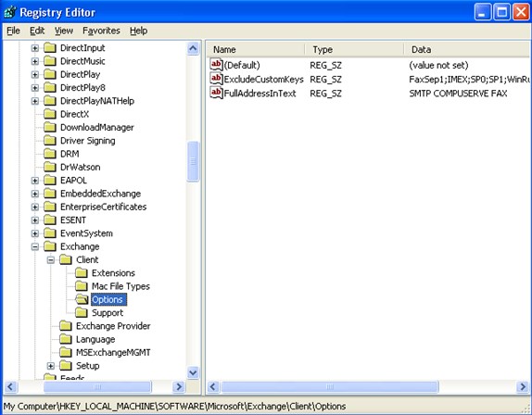Click values pane horizontal scrollbar thumb
The width and height of the screenshot is (532, 415).
click(330, 386)
